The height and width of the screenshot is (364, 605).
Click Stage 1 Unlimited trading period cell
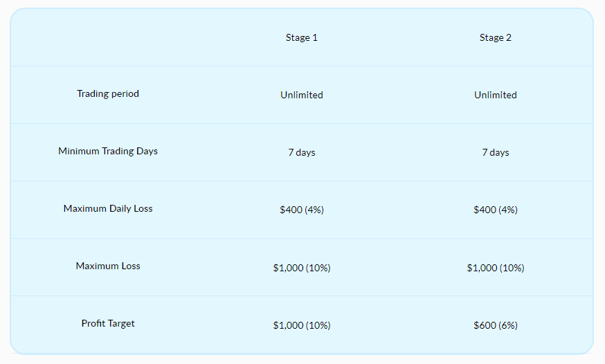[x=302, y=95]
